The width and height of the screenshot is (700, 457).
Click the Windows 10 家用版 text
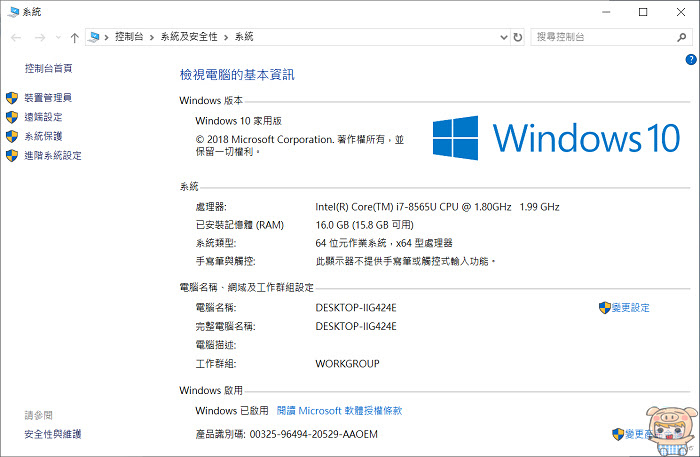[x=238, y=120]
